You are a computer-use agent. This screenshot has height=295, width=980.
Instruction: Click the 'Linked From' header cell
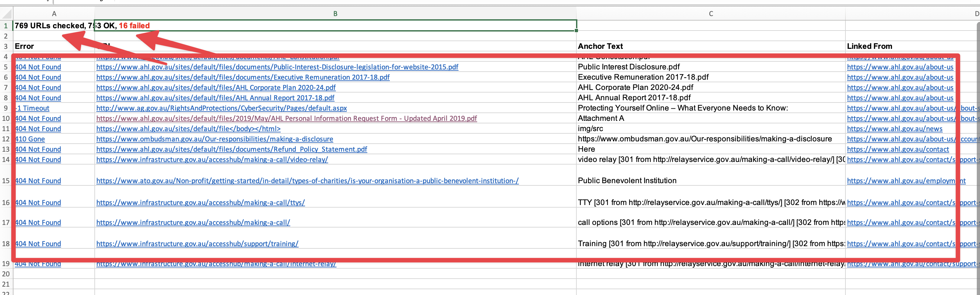869,47
